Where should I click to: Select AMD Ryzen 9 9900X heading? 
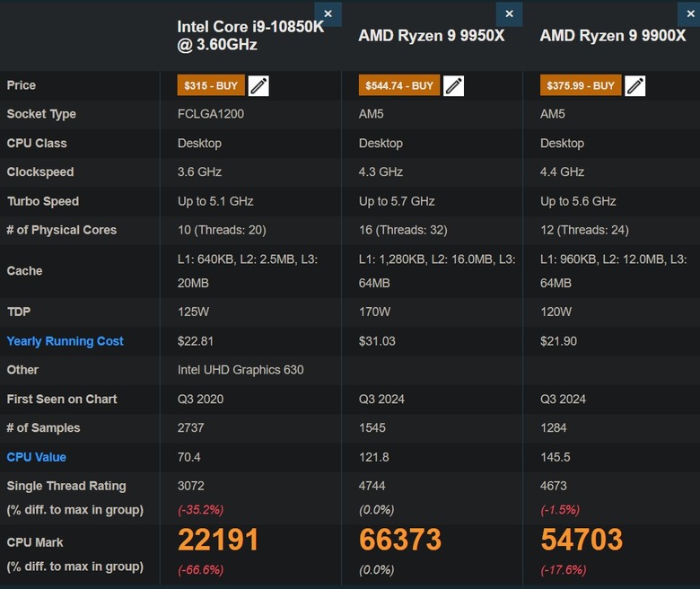click(612, 36)
